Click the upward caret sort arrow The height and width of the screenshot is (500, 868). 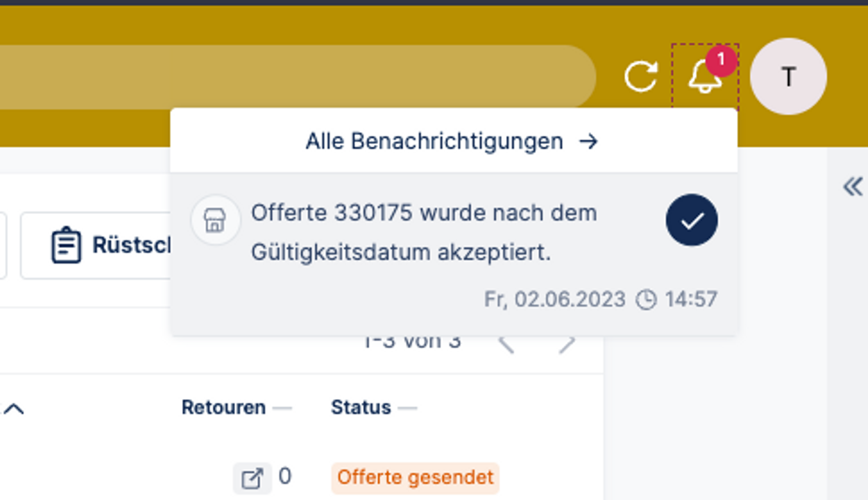tap(14, 409)
